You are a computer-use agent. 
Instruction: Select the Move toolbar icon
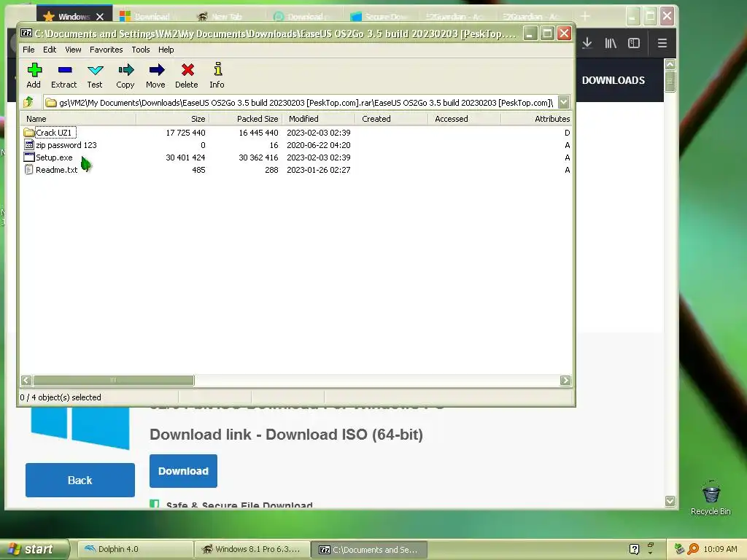tap(156, 71)
